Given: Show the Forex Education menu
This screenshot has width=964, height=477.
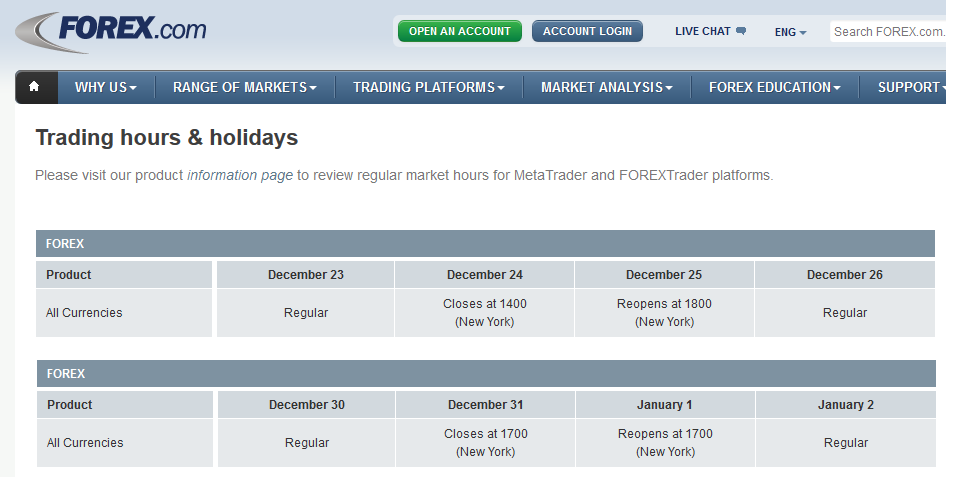Looking at the screenshot, I should pos(774,87).
